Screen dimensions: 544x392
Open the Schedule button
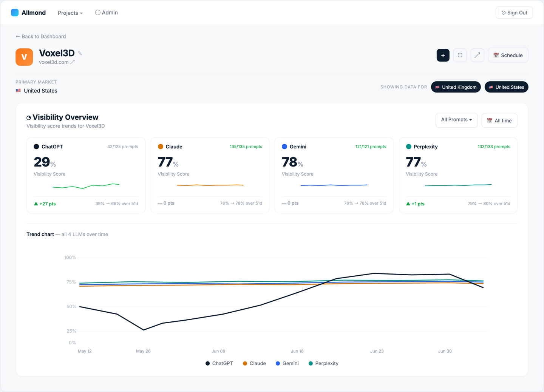click(508, 55)
